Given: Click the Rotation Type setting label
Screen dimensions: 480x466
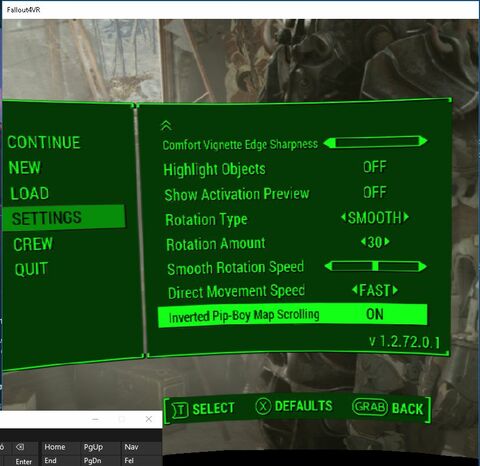Looking at the screenshot, I should tap(206, 220).
